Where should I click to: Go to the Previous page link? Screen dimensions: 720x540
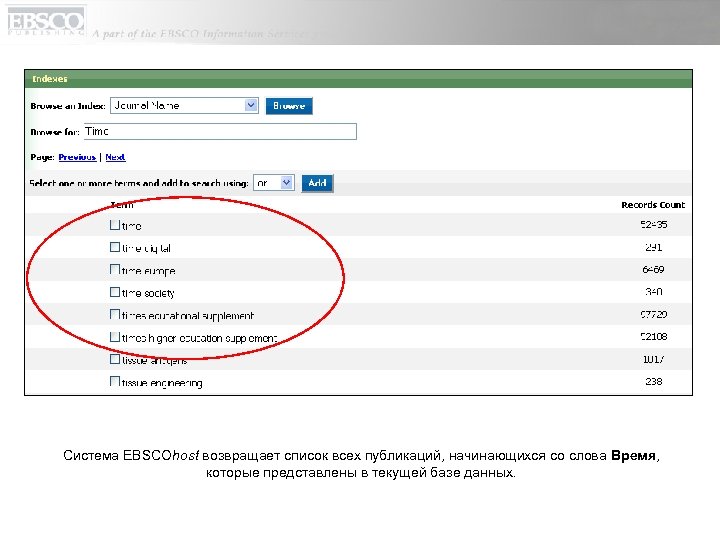pyautogui.click(x=77, y=157)
